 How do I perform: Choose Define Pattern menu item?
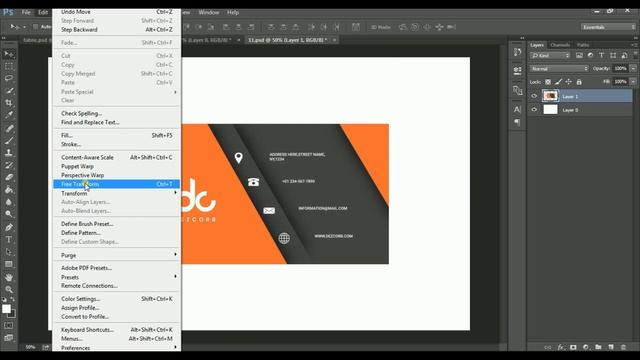pyautogui.click(x=117, y=233)
